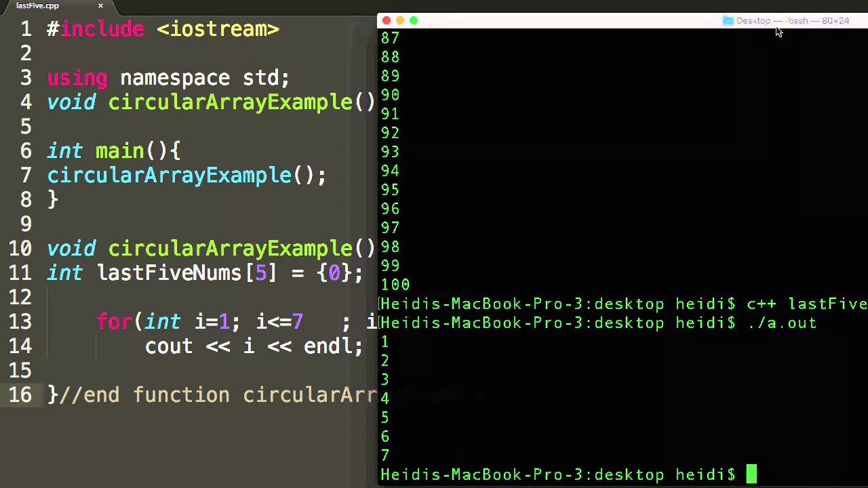Screen dimensions: 868x488
Task: Click the green terminal cursor at the prompt
Action: tap(751, 474)
